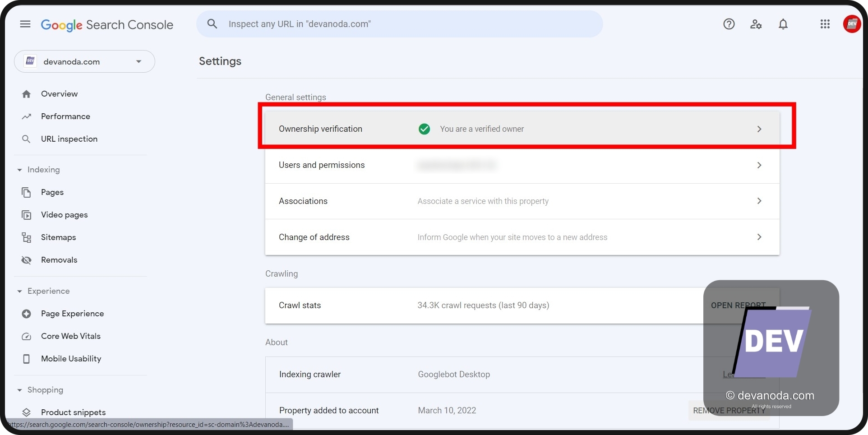Open Removals in sidebar

click(59, 260)
